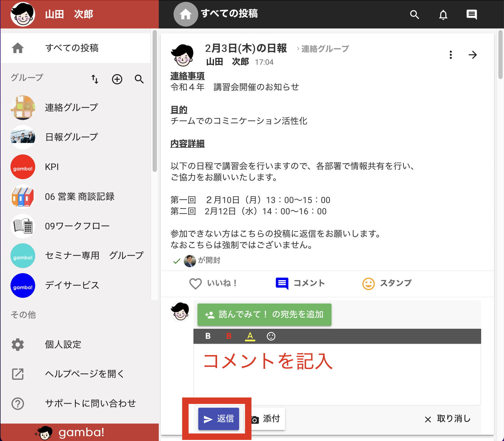
Task: Click the comment composer avatar
Action: pos(180,312)
